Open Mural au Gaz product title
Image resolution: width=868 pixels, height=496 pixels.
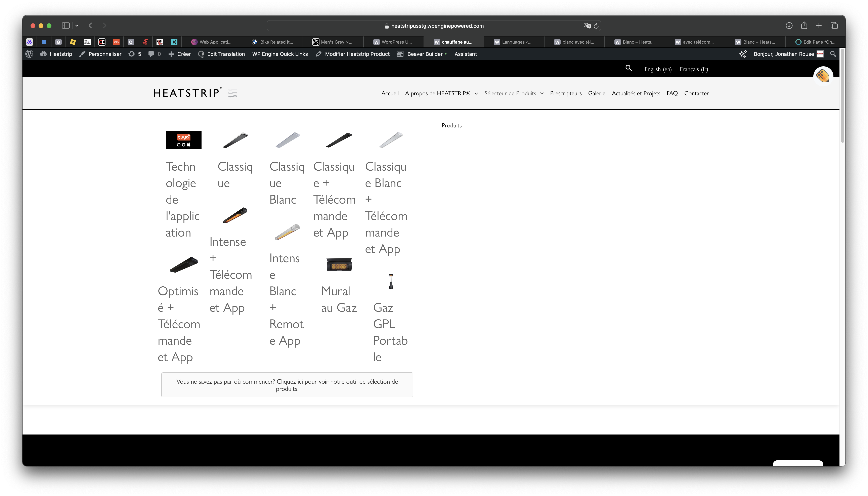point(339,299)
